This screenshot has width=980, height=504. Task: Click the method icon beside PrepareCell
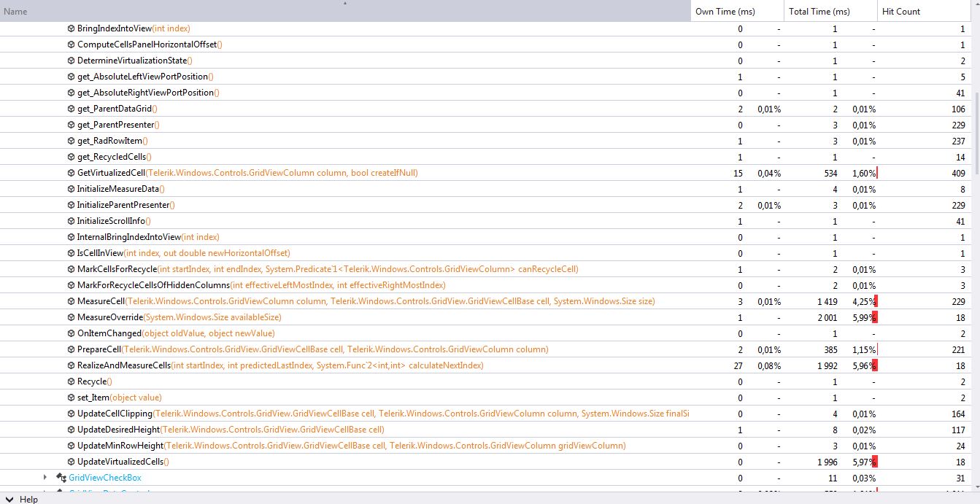coord(71,349)
